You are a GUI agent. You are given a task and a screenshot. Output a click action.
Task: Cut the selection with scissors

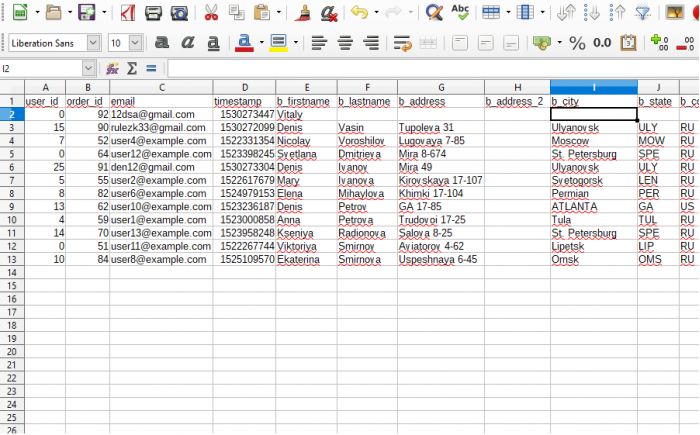click(211, 13)
